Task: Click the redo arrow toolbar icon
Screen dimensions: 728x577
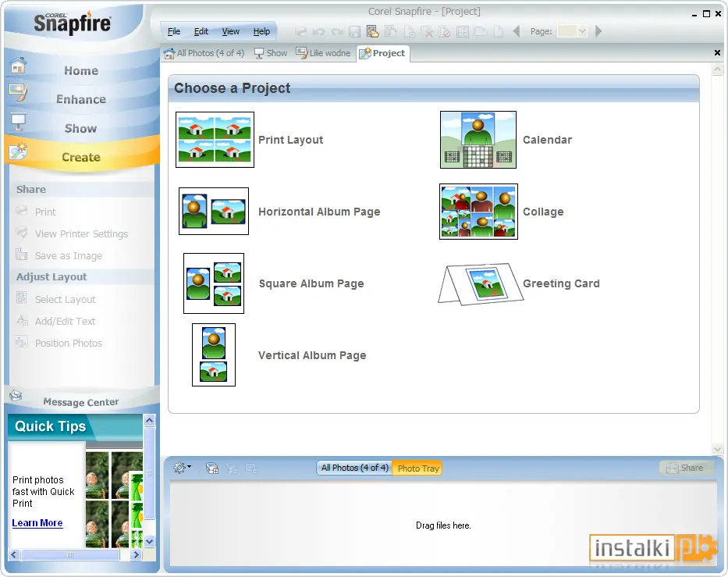Action: pyautogui.click(x=337, y=31)
